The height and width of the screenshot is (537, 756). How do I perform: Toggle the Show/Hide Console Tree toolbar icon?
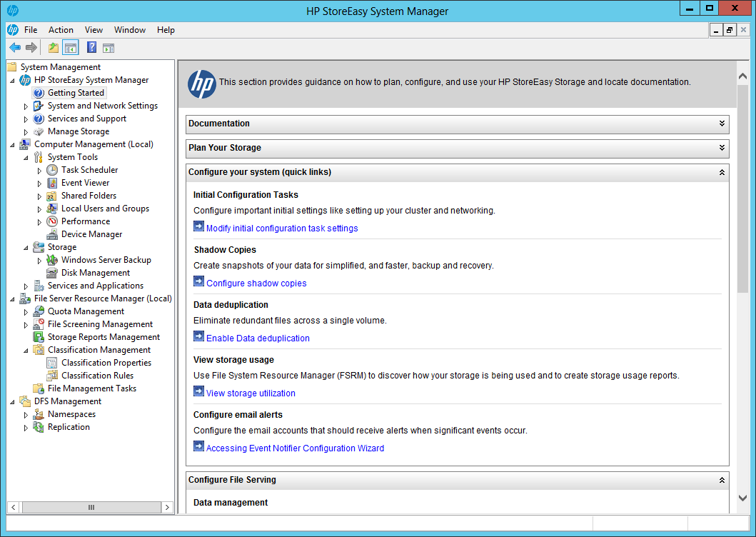[70, 47]
